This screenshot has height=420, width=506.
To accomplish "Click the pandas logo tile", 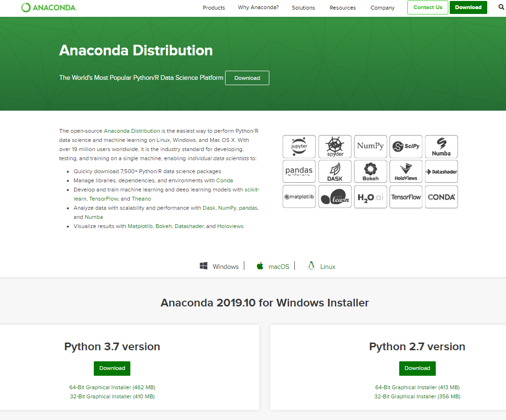I will click(x=299, y=171).
